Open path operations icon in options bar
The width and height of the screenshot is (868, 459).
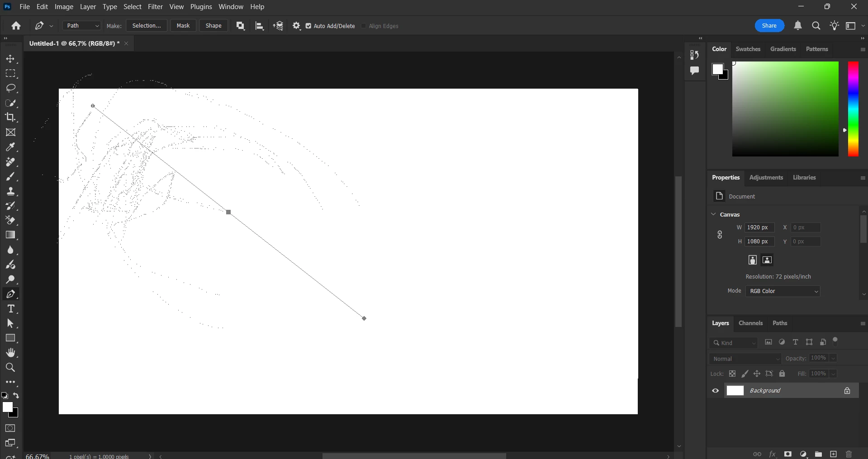point(241,26)
